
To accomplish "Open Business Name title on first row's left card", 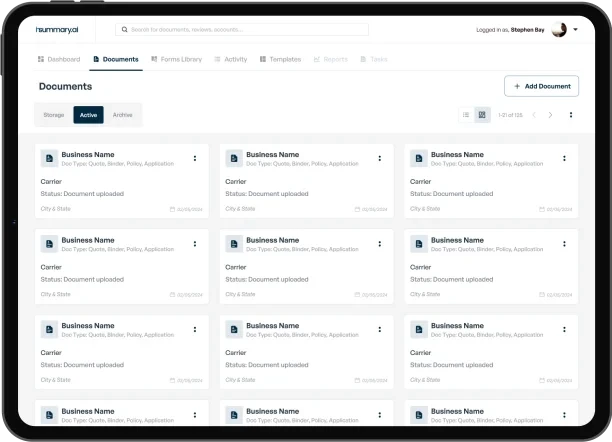I will click(88, 155).
